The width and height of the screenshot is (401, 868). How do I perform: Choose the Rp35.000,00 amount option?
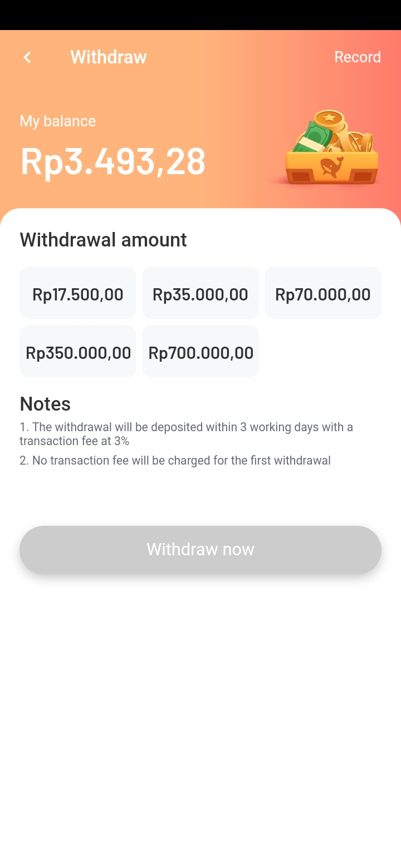pyautogui.click(x=200, y=293)
